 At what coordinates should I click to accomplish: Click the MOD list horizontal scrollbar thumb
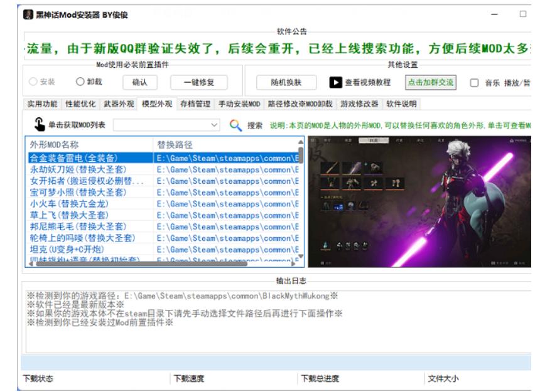tap(141, 264)
